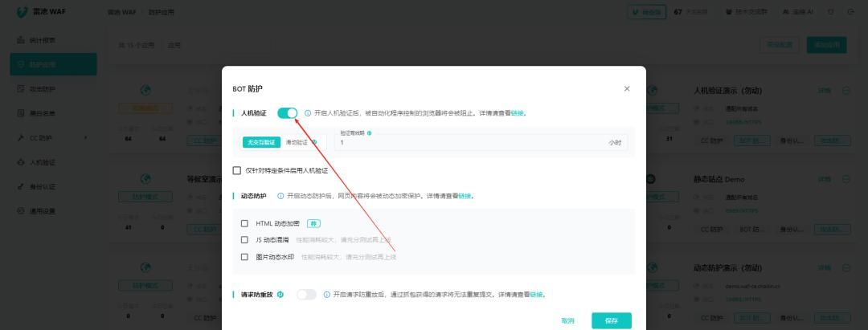The height and width of the screenshot is (330, 868).
Task: Click the circle minus icon on 动态防护演示 card
Action: click(846, 267)
